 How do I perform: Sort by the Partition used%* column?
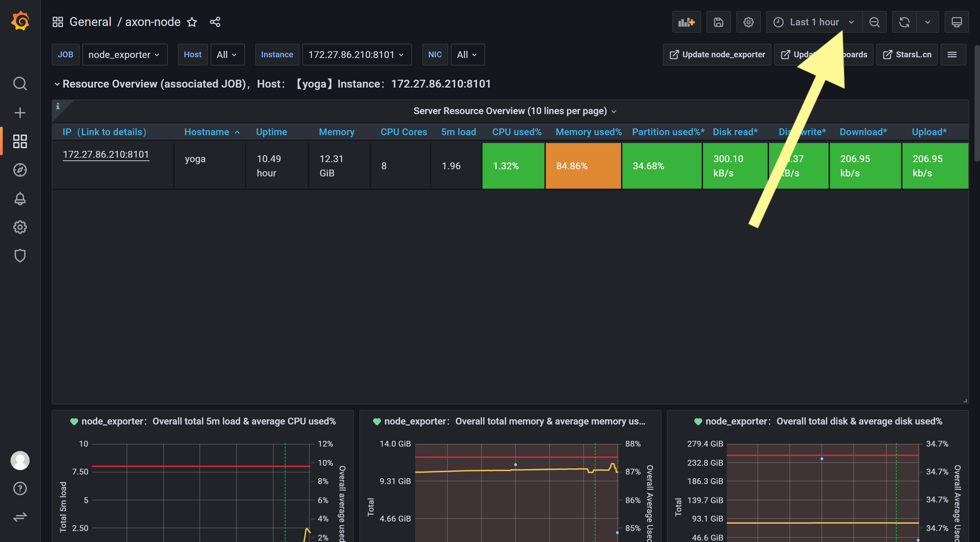coord(668,132)
